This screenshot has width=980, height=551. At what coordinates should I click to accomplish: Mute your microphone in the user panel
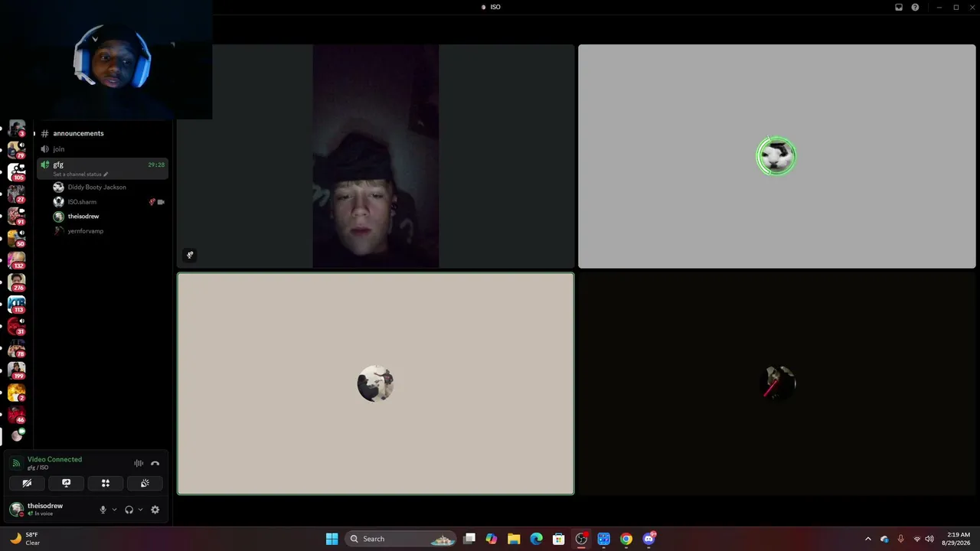click(x=103, y=510)
